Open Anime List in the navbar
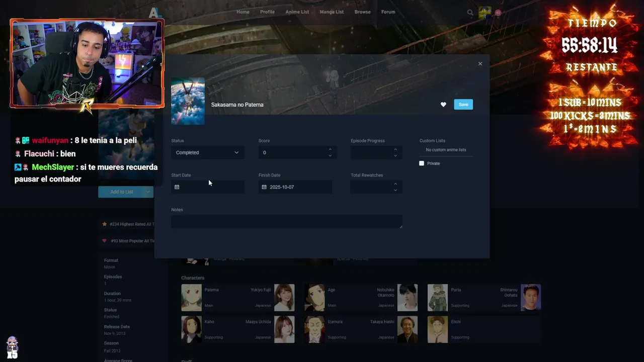644x362 pixels. click(297, 12)
